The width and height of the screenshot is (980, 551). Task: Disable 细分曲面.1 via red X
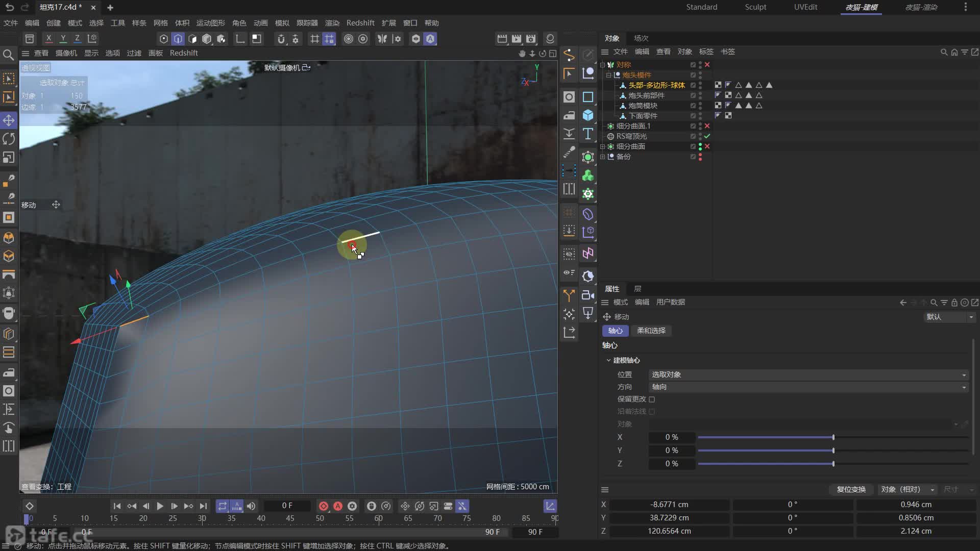(x=707, y=126)
